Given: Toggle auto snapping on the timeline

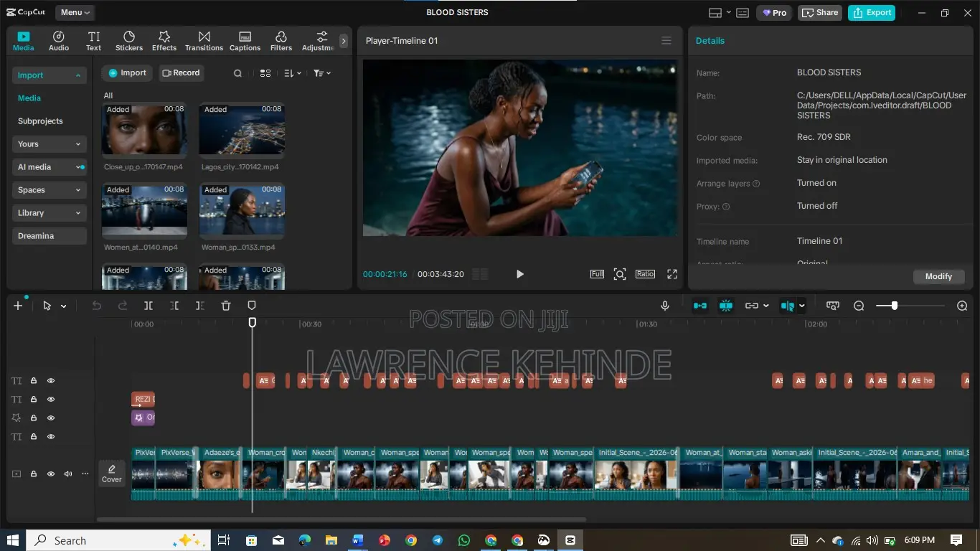Looking at the screenshot, I should click(x=726, y=306).
